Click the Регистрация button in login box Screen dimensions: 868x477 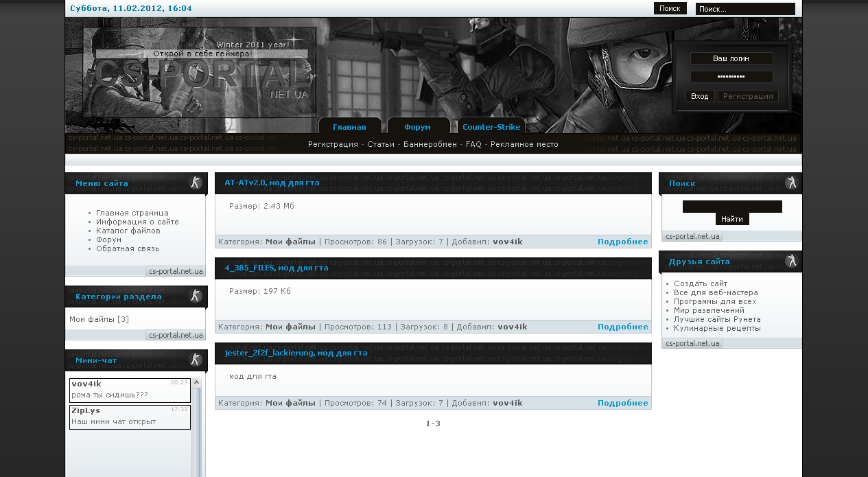pos(748,96)
